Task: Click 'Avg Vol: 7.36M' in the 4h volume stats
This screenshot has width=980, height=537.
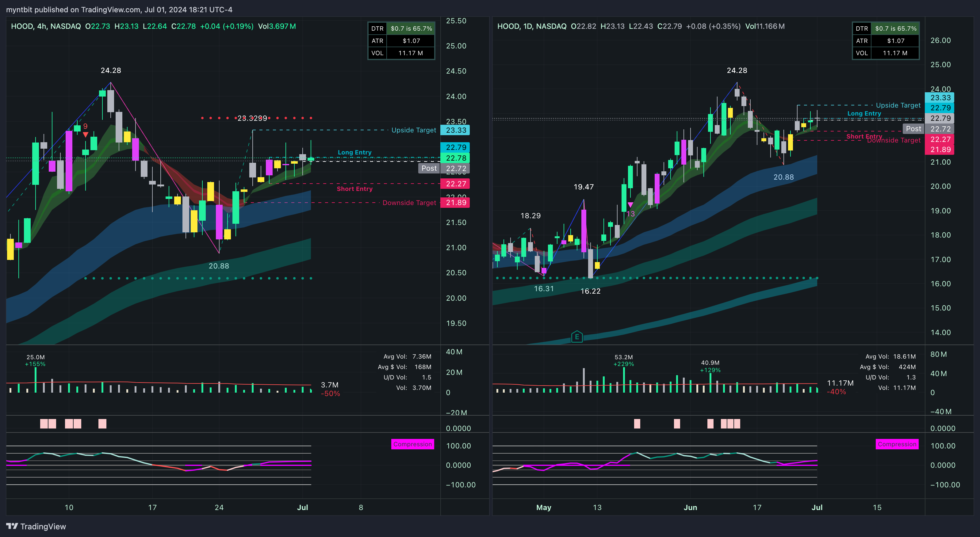Action: [407, 357]
